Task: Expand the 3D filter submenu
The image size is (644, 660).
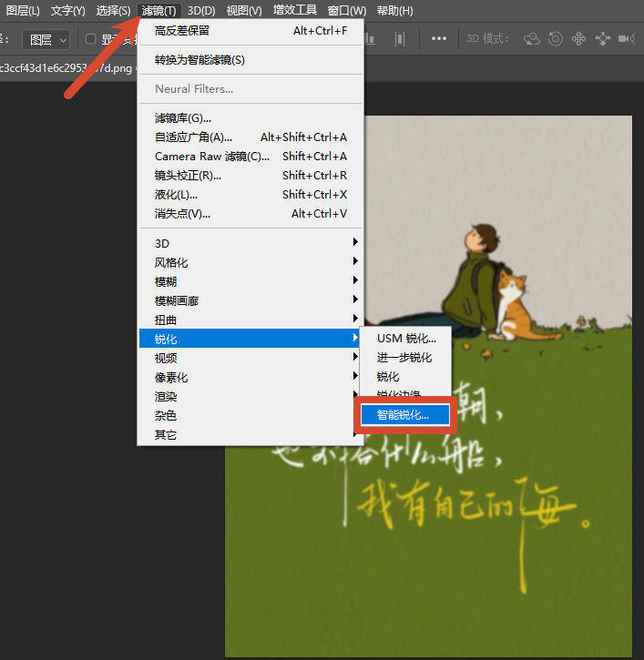Action: 250,243
